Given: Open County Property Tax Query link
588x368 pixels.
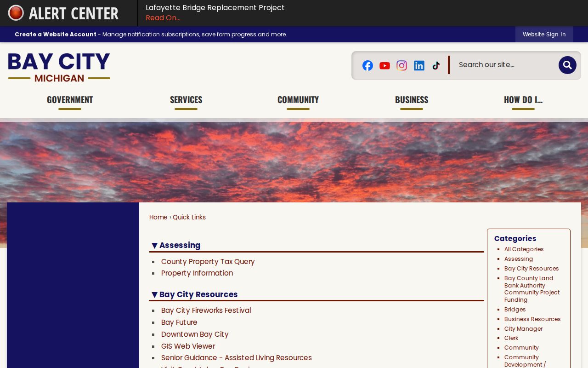Looking at the screenshot, I should pos(208,261).
